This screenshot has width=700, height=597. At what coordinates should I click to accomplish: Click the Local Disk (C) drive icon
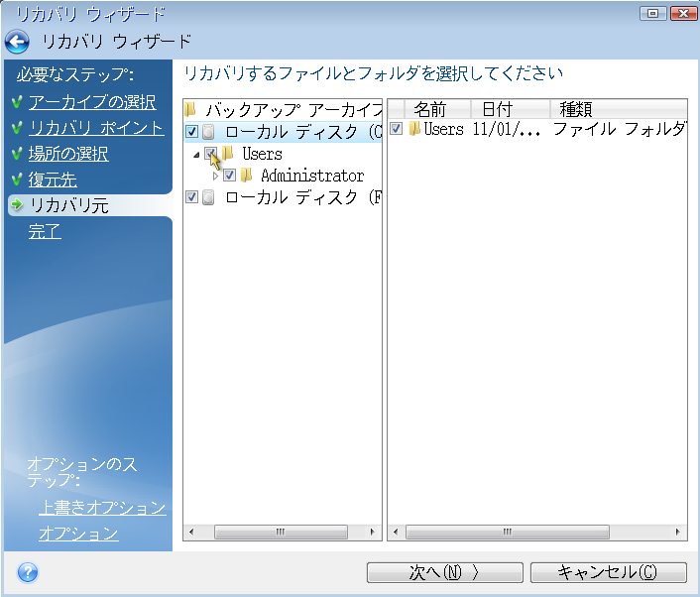click(x=208, y=132)
